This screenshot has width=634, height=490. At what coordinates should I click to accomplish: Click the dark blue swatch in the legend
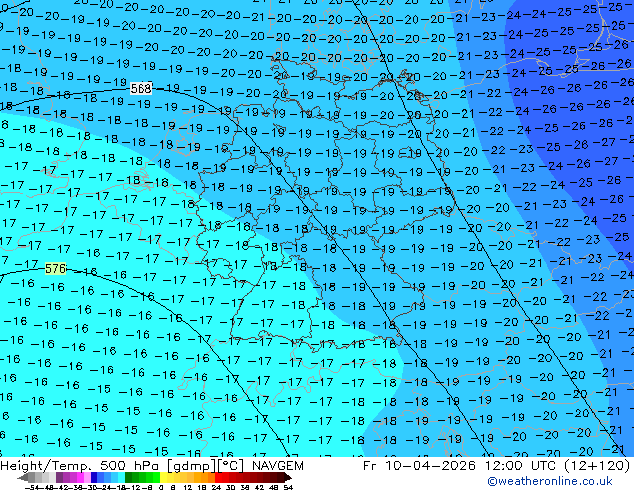click(94, 478)
